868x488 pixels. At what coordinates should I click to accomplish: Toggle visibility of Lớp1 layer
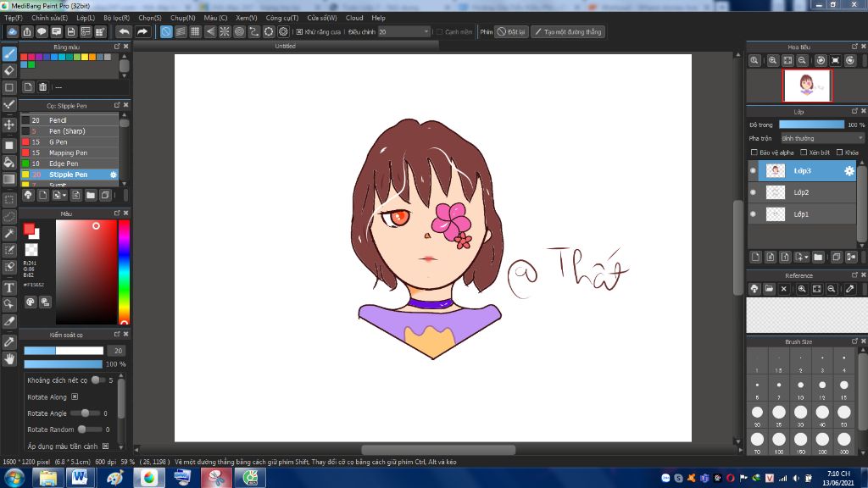[753, 214]
